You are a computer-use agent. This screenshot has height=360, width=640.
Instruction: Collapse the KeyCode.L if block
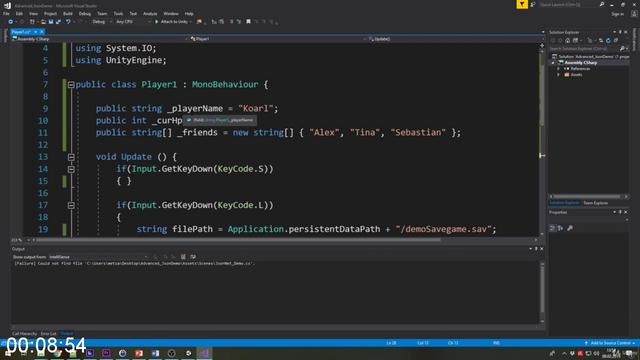point(71,205)
